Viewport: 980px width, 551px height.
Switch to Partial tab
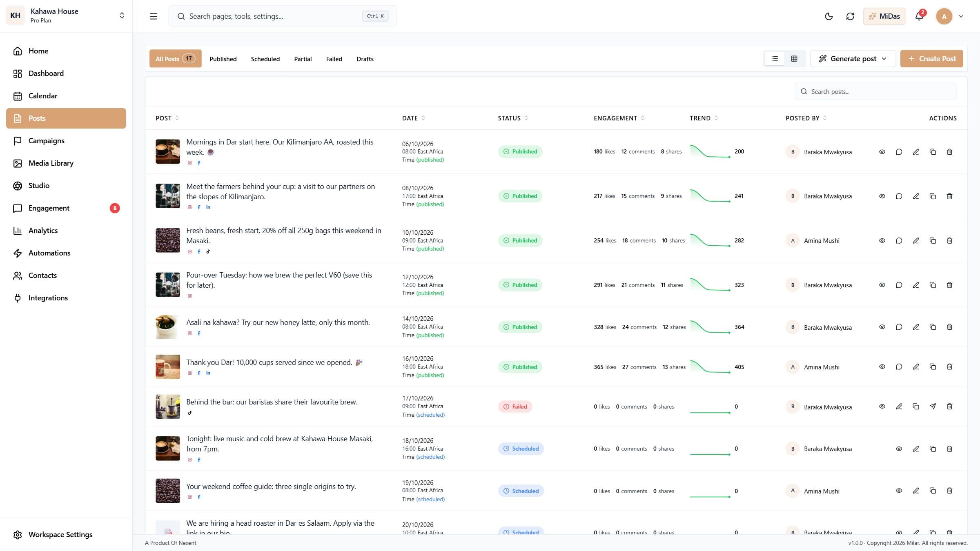click(x=303, y=59)
